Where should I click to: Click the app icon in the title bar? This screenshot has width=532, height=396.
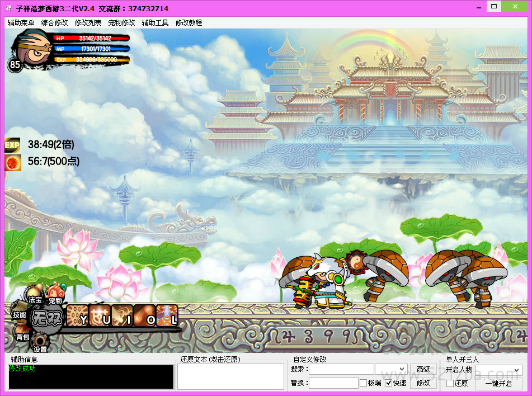click(9, 8)
